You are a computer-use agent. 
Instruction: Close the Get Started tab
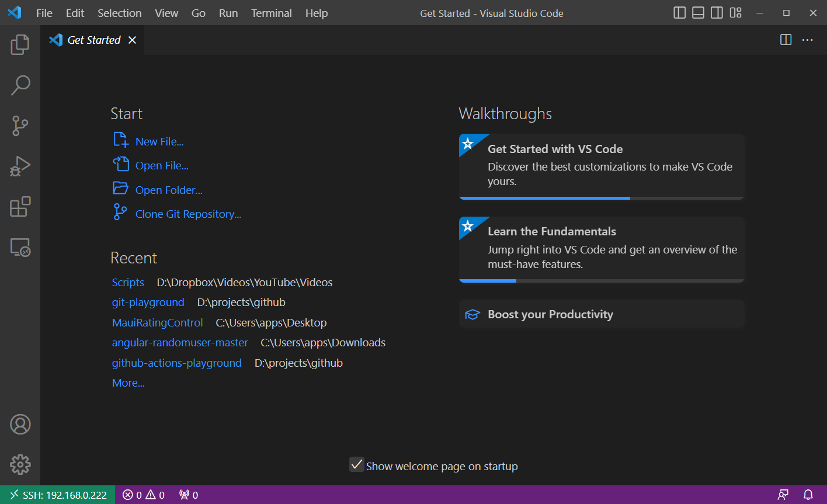point(132,40)
